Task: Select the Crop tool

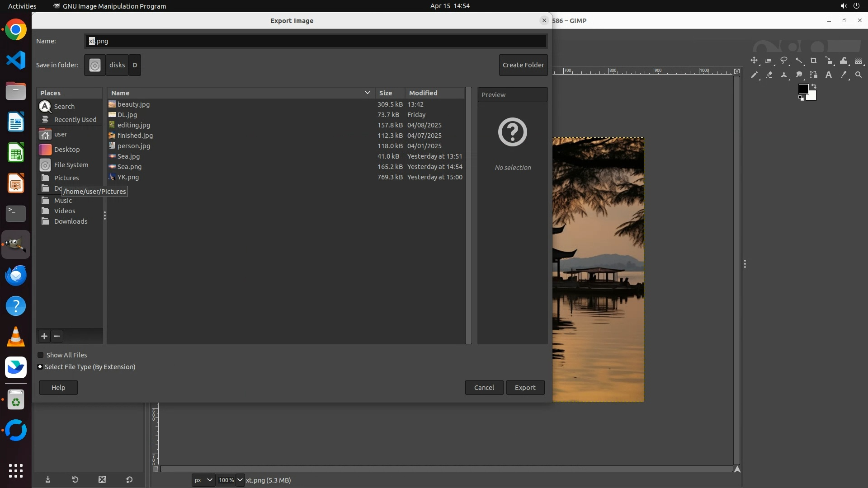Action: [x=814, y=61]
